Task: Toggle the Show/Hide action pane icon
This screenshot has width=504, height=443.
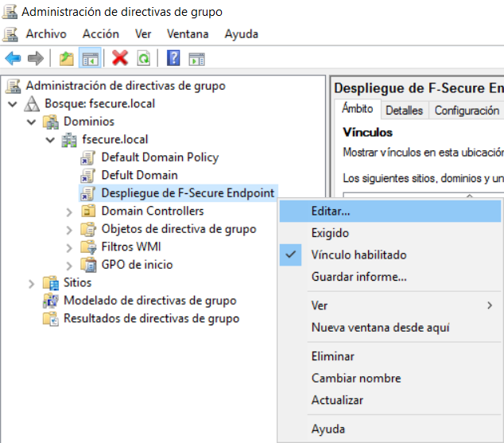Action: [196, 59]
